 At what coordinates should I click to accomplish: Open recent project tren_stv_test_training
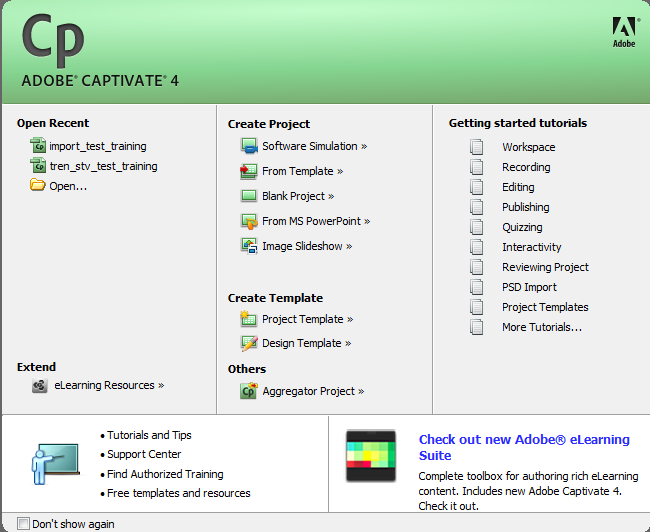(103, 166)
